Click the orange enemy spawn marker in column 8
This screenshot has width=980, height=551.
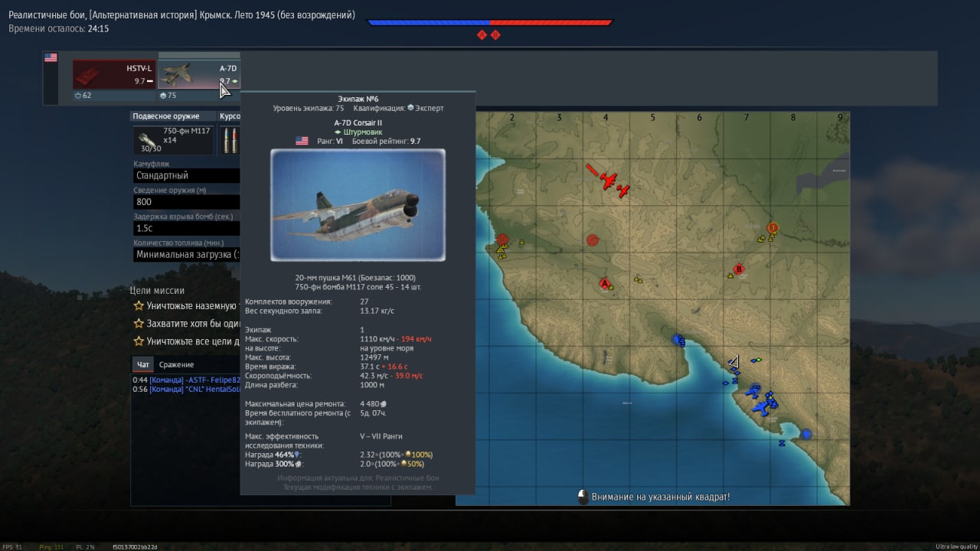coord(773,228)
